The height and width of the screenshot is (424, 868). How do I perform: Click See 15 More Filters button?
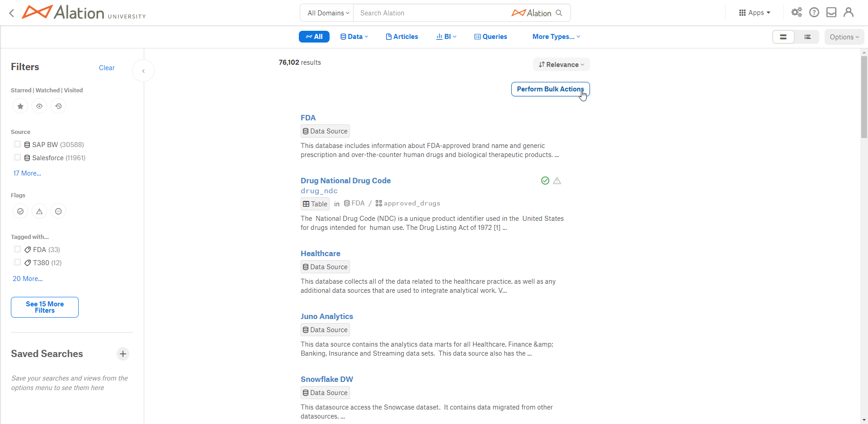pyautogui.click(x=45, y=307)
